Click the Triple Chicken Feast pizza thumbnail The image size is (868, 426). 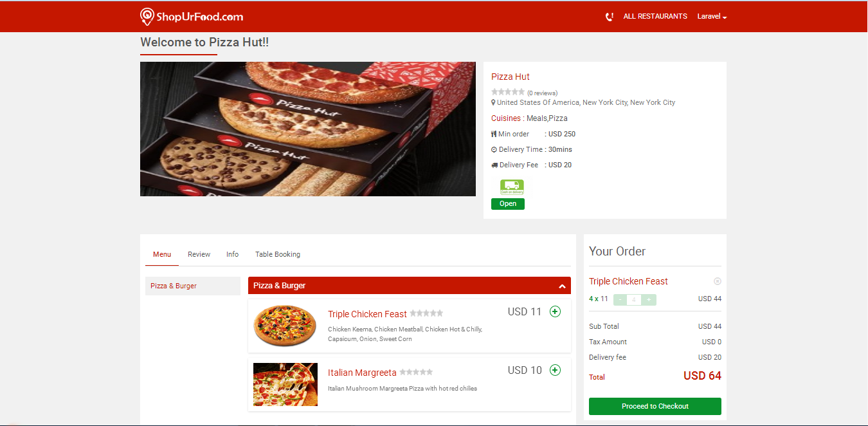pos(285,325)
